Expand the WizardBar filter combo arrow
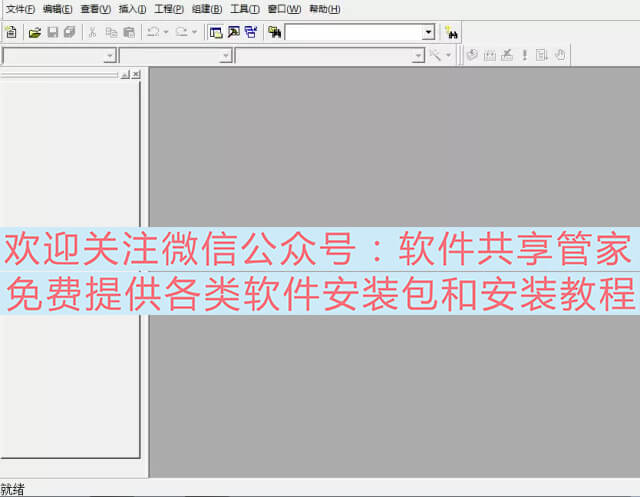640x497 pixels. [225, 55]
